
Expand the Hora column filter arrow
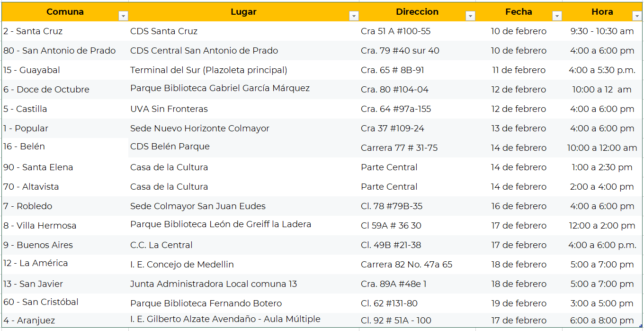pyautogui.click(x=636, y=16)
